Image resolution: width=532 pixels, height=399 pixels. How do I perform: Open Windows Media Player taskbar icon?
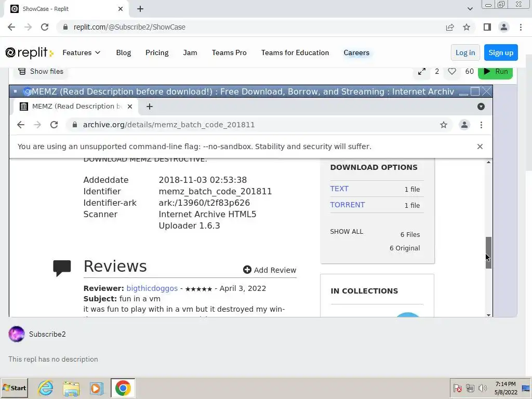[x=96, y=388]
